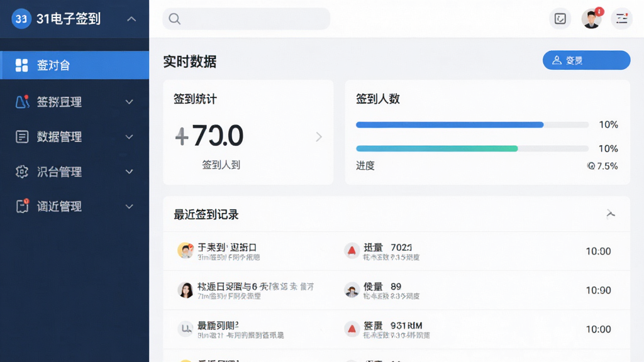This screenshot has width=644, height=362.
Task: Click the 7021 value in first record
Action: 401,248
